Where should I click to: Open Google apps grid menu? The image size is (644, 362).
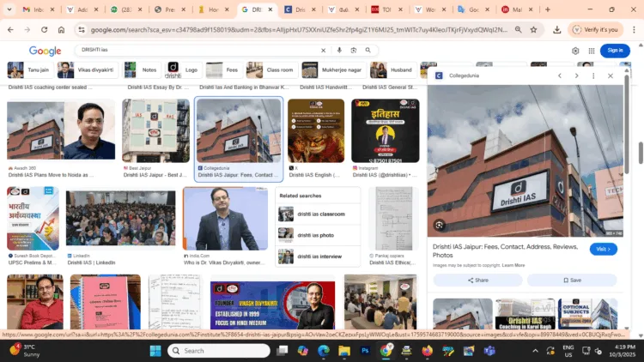point(590,51)
